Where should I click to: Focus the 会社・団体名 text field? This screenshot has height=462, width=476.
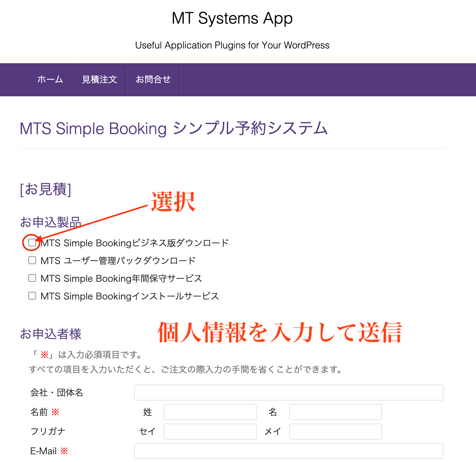[289, 393]
